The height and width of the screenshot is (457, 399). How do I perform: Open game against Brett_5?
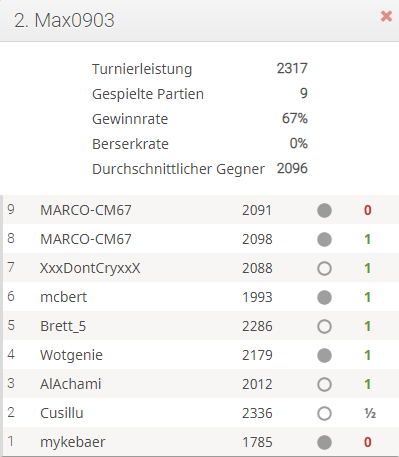click(x=201, y=326)
